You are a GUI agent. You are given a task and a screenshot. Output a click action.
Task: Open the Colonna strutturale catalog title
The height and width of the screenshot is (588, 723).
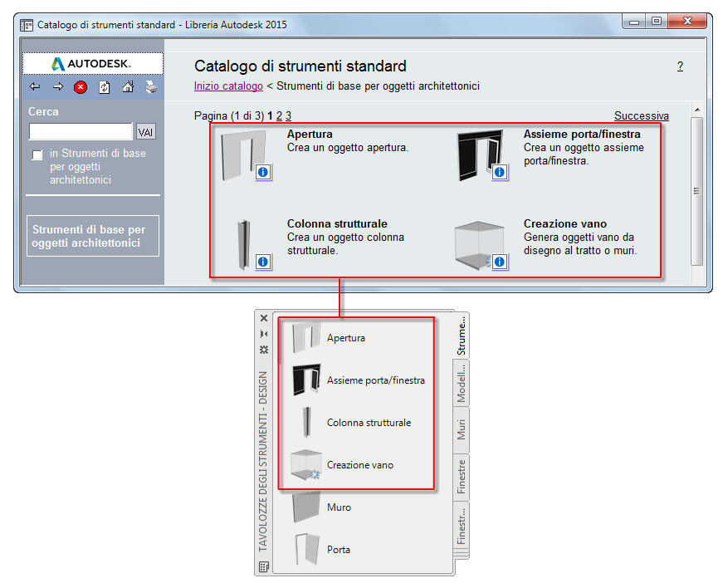point(337,223)
